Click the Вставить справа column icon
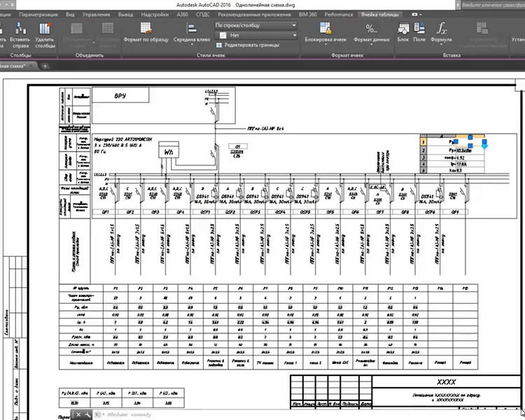Screen dimensions: 525x420 pyautogui.click(x=20, y=29)
